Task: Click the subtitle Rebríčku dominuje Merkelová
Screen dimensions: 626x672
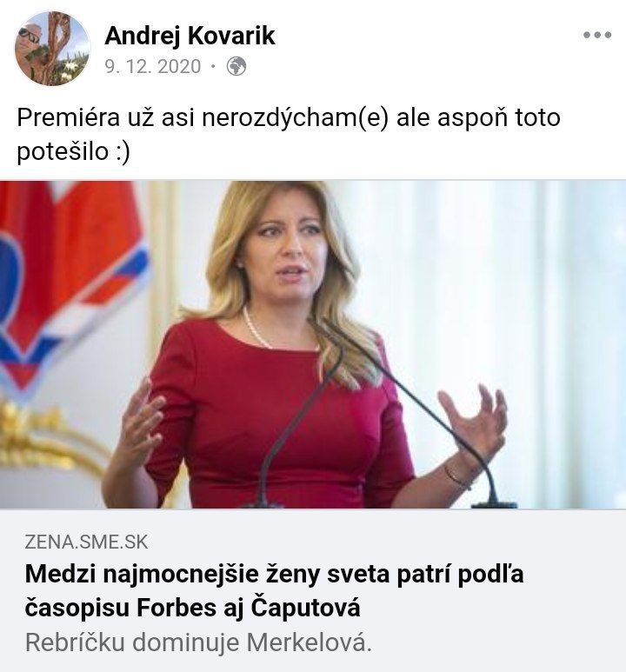Action: point(198,642)
